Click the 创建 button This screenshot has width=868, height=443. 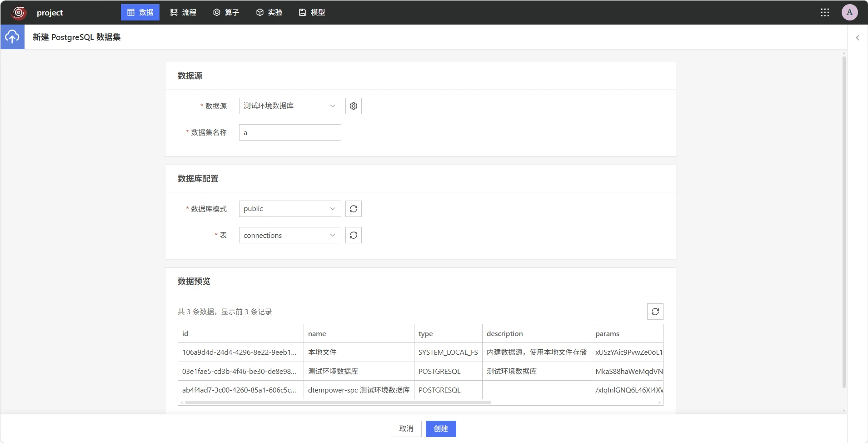coord(441,429)
